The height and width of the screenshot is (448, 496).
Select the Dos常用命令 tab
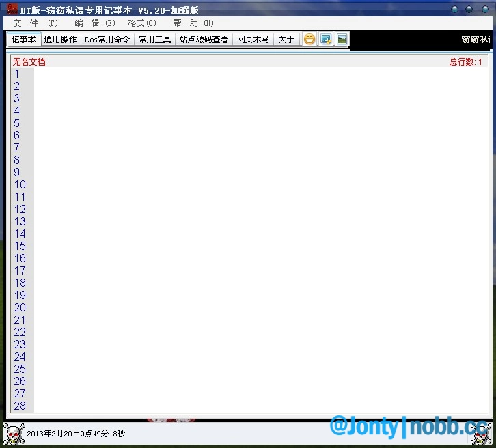107,40
